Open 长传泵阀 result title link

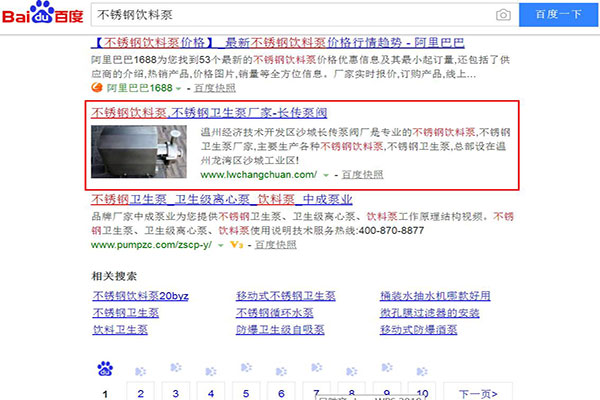[x=209, y=113]
